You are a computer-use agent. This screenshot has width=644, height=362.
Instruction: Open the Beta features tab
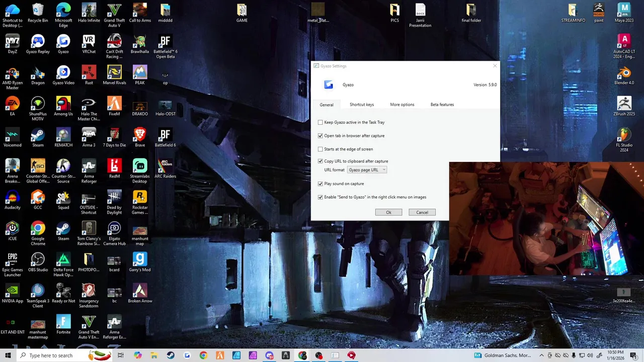442,105
